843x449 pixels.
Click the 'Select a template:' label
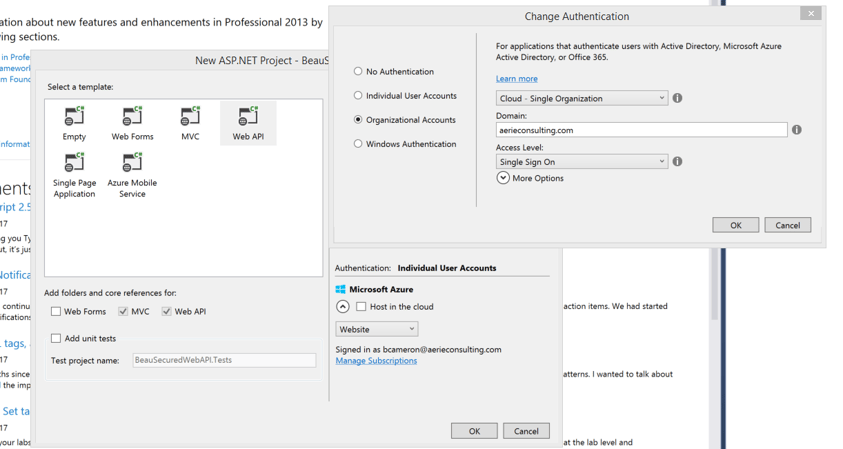(80, 87)
